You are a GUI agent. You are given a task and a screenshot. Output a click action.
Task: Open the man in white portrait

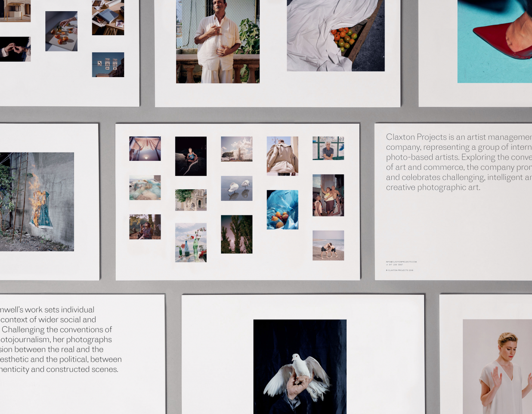[218, 42]
